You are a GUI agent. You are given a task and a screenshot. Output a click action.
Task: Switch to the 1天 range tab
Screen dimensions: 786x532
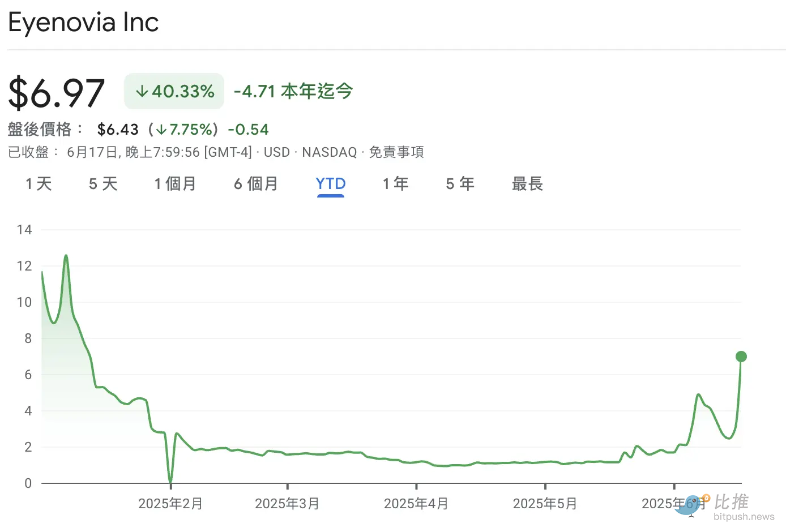(39, 184)
